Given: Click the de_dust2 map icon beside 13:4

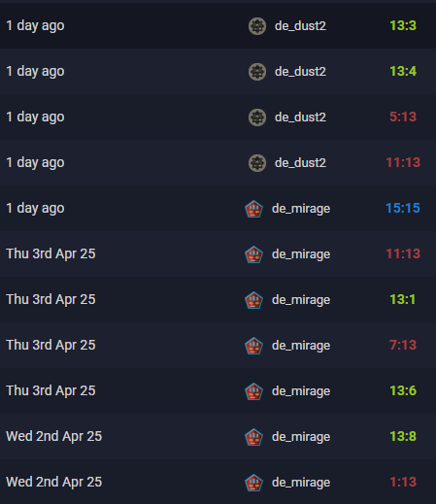Looking at the screenshot, I should (257, 72).
